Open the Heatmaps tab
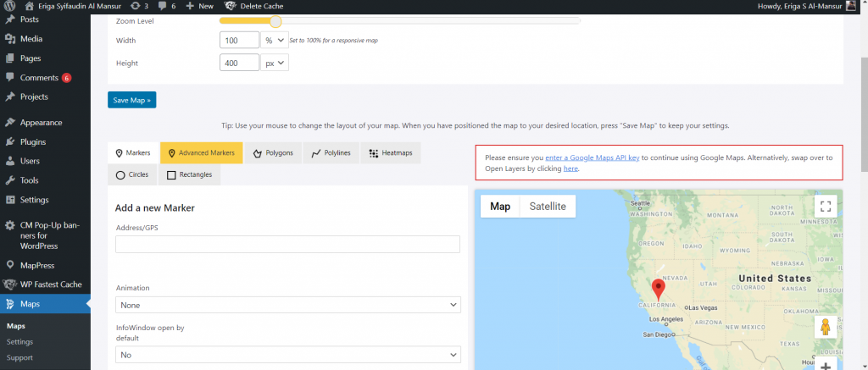The height and width of the screenshot is (370, 868). click(391, 153)
